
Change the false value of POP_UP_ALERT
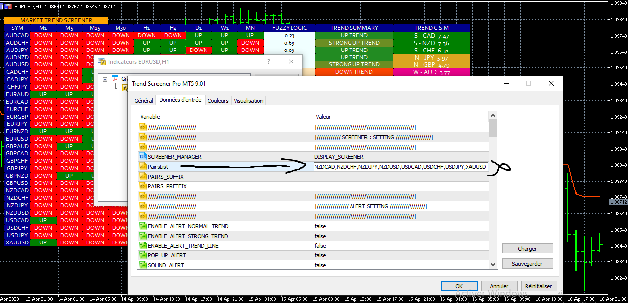(x=401, y=255)
